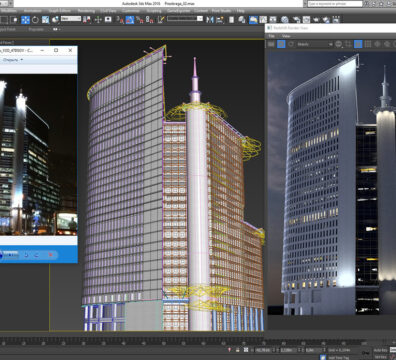Click the X coordinate field

tap(263, 350)
